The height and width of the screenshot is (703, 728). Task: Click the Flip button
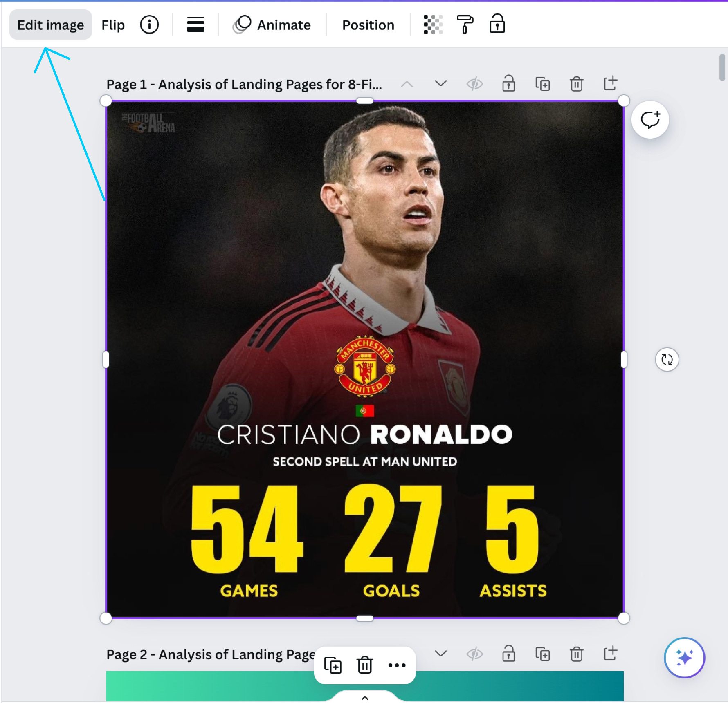(113, 25)
